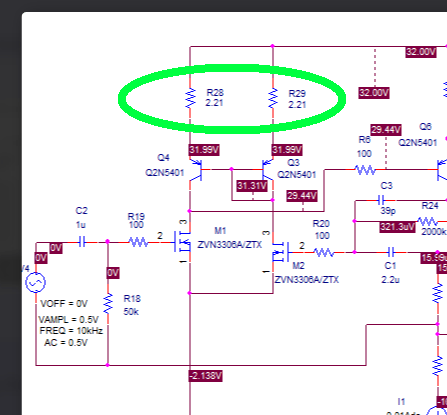The image size is (447, 415).
Task: Click the 321.3uV voltage marker
Action: point(397,227)
